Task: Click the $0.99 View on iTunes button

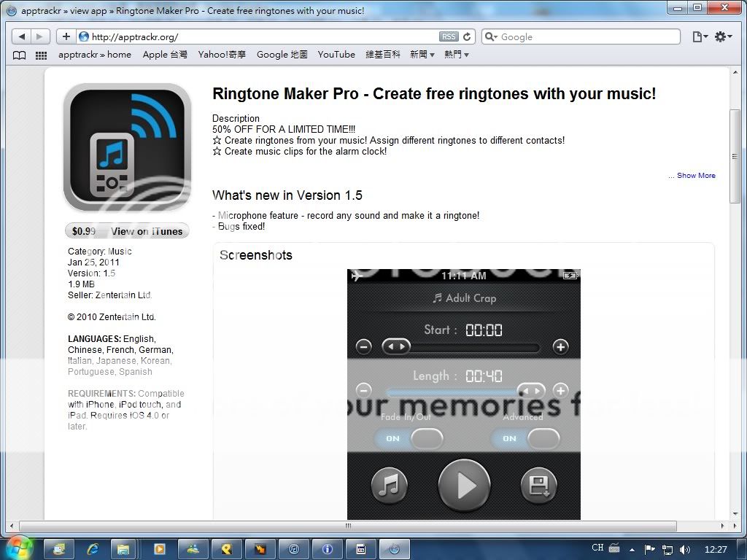Action: (x=127, y=231)
